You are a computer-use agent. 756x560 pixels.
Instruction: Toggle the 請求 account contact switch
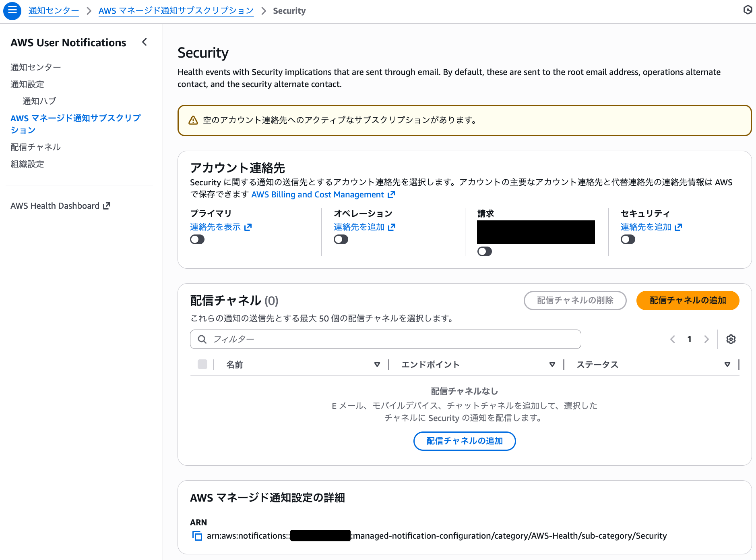(x=485, y=251)
